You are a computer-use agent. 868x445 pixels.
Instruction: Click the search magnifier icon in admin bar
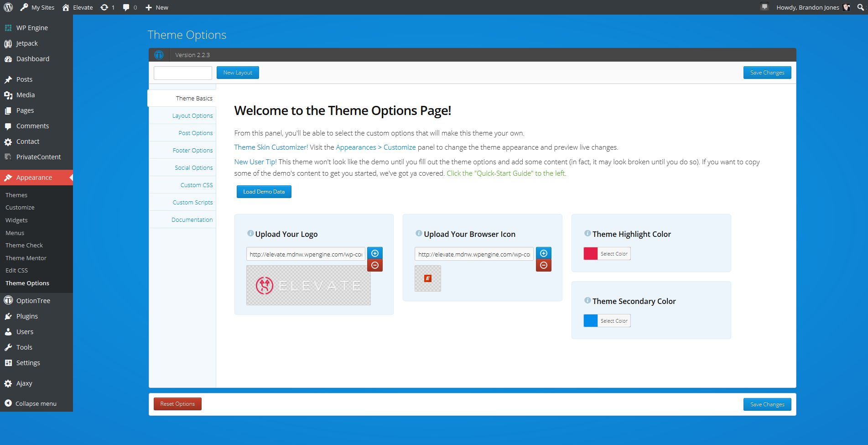[x=860, y=7]
